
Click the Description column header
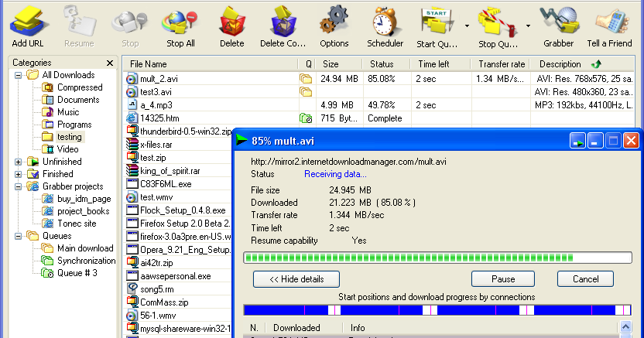[x=560, y=64]
